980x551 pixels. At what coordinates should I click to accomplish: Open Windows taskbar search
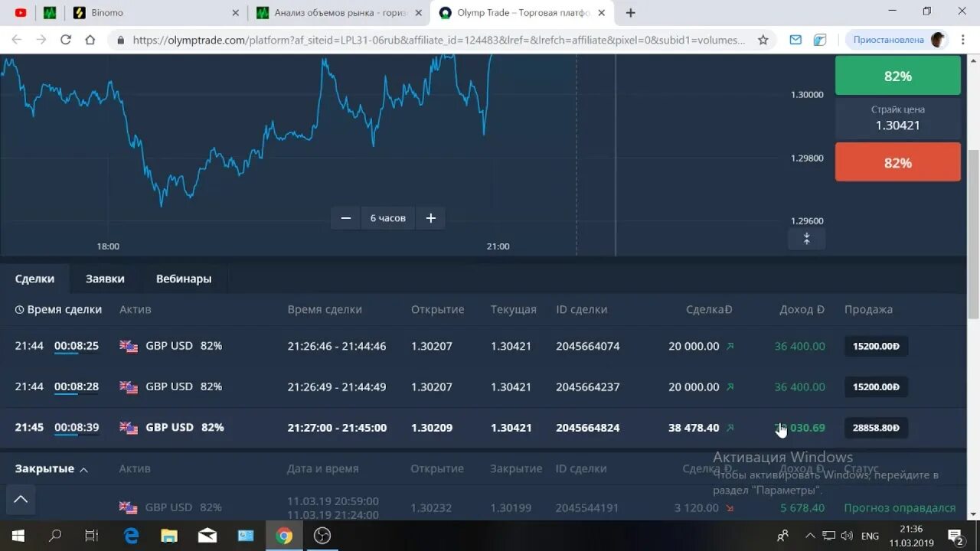pyautogui.click(x=55, y=536)
